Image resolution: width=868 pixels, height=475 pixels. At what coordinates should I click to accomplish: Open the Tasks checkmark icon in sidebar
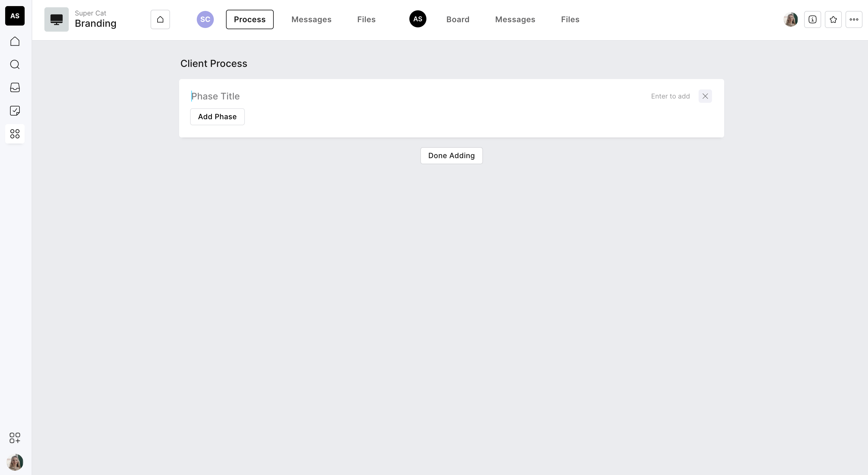click(15, 111)
